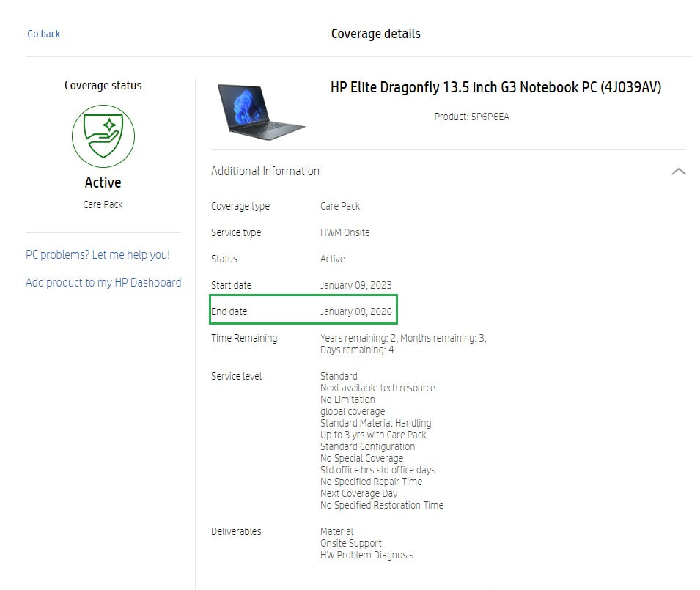Click the End date label
This screenshot has height=590, width=700.
click(229, 311)
